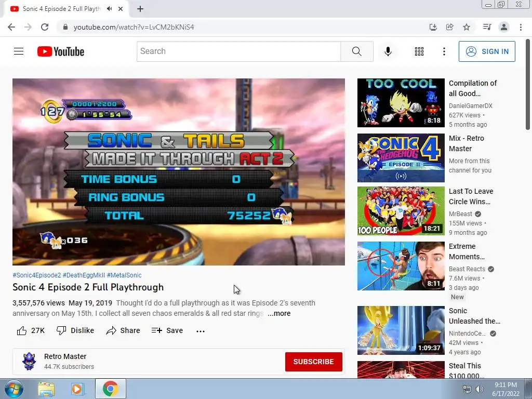This screenshot has width=532, height=399.
Task: Open the Extreme Moments video title
Action: pos(467,251)
